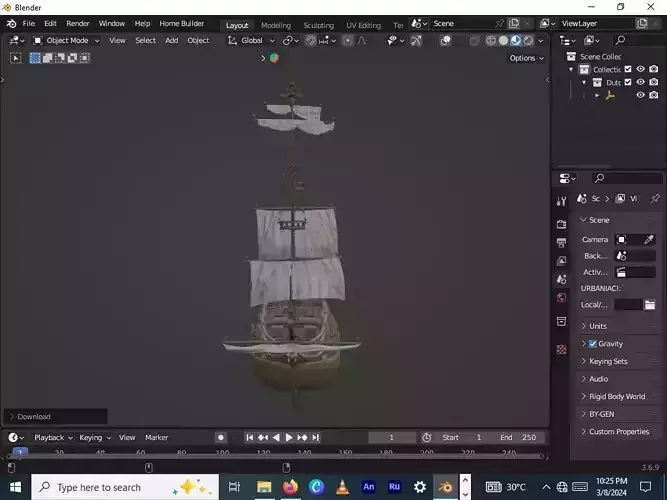Play the animation in reverse
Viewport: 667px width, 500px height.
coord(276,437)
